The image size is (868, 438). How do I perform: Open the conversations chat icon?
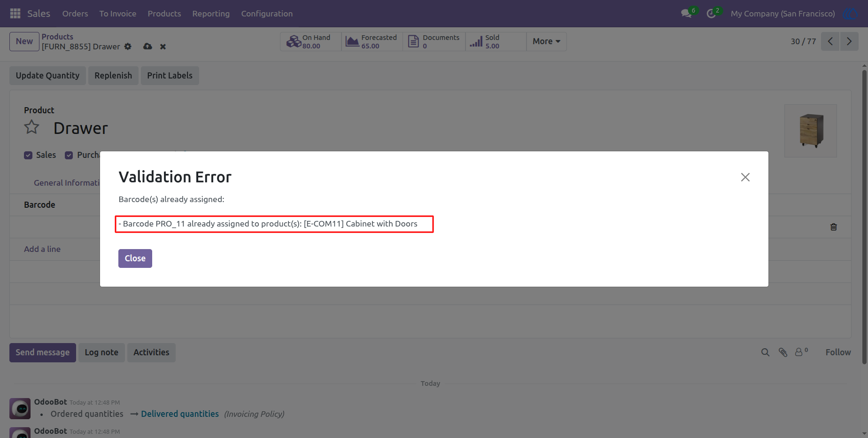[x=687, y=14]
